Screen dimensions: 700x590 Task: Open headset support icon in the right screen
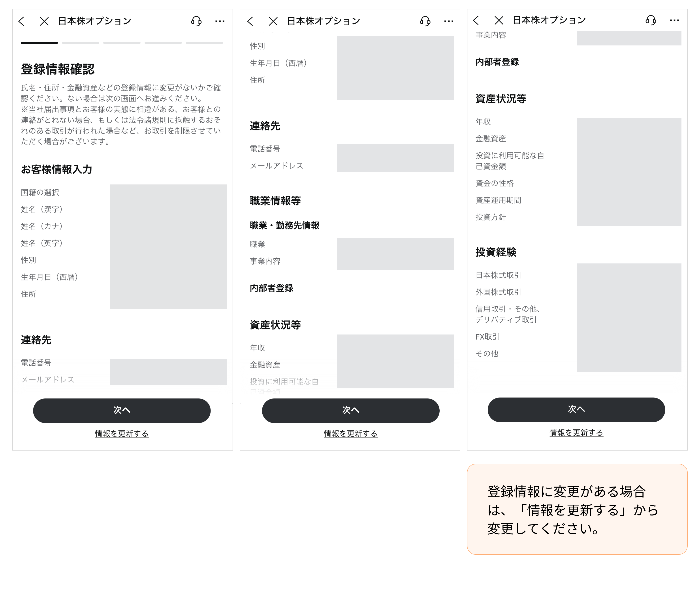pyautogui.click(x=651, y=20)
